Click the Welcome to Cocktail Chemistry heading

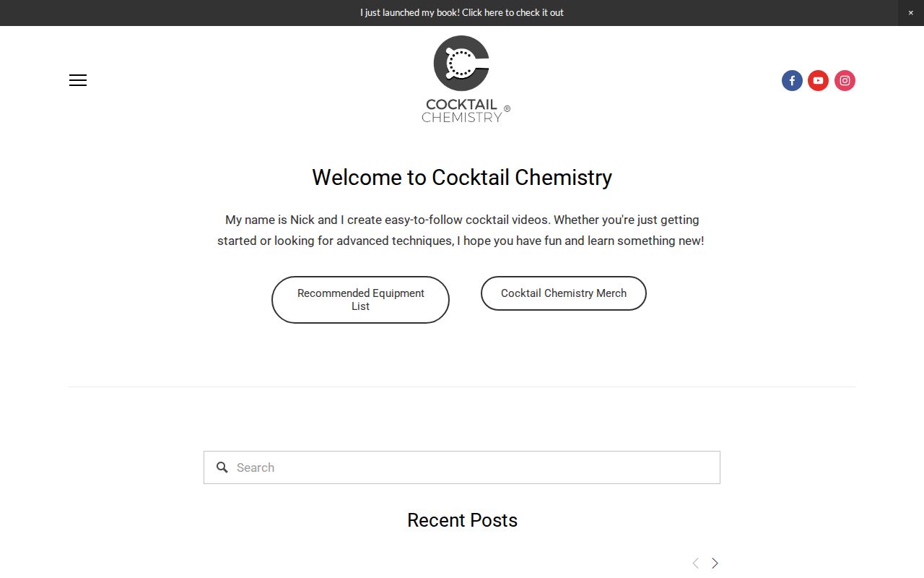click(462, 177)
